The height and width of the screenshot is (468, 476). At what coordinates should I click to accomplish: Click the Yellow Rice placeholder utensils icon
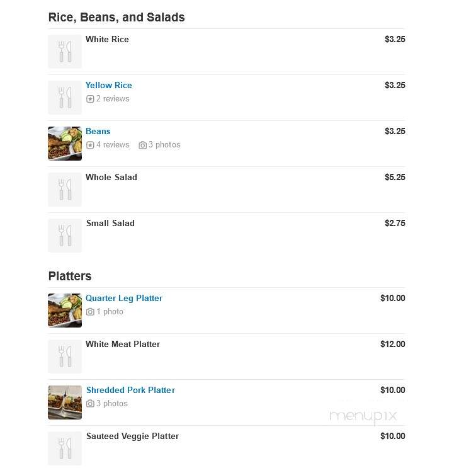tap(65, 98)
